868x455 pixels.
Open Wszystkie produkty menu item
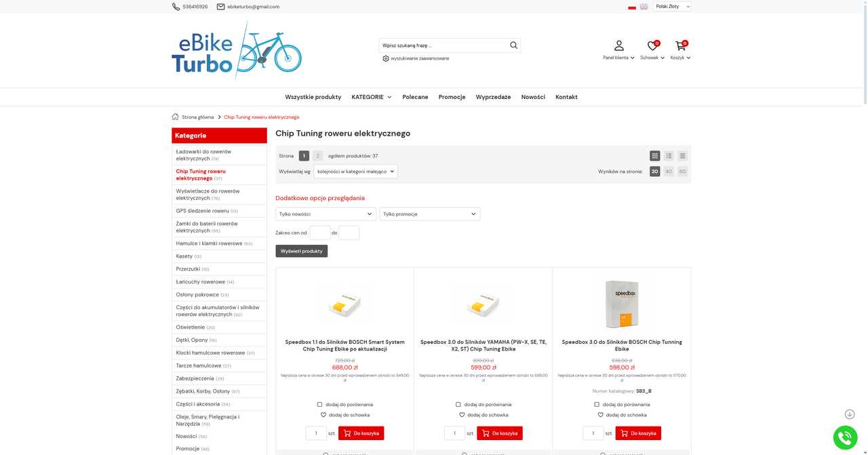[313, 97]
